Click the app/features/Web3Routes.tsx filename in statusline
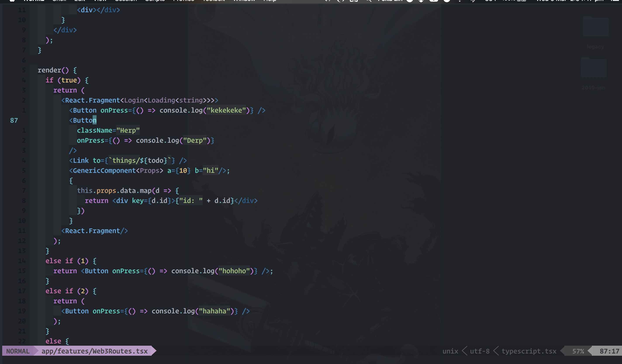 95,351
